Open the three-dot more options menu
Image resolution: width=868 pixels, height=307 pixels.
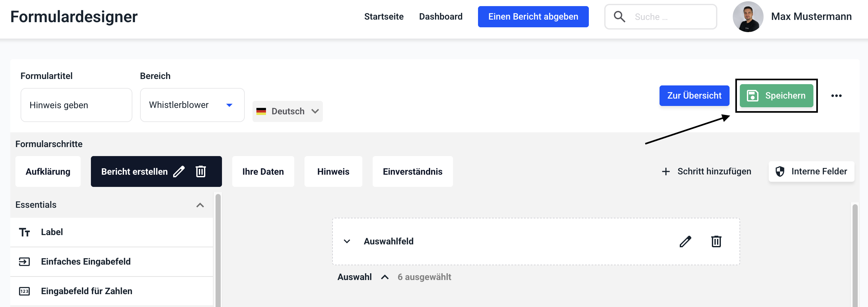[836, 96]
